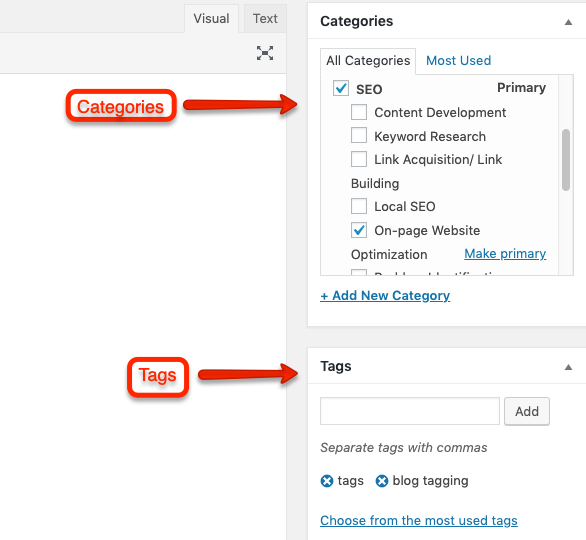This screenshot has width=586, height=540.
Task: Remove the 'blog tagging' tag X icon
Action: [382, 481]
